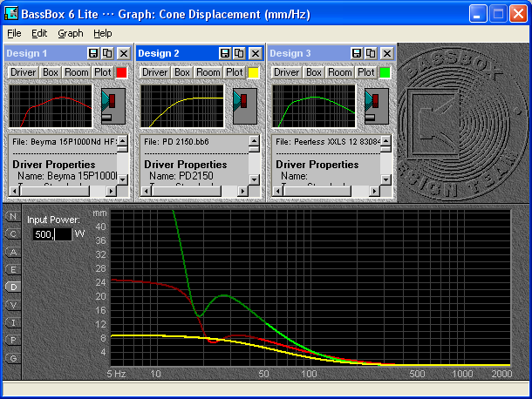Click the yellow plot color swatch in Design 2
532x399 pixels.
(x=253, y=72)
